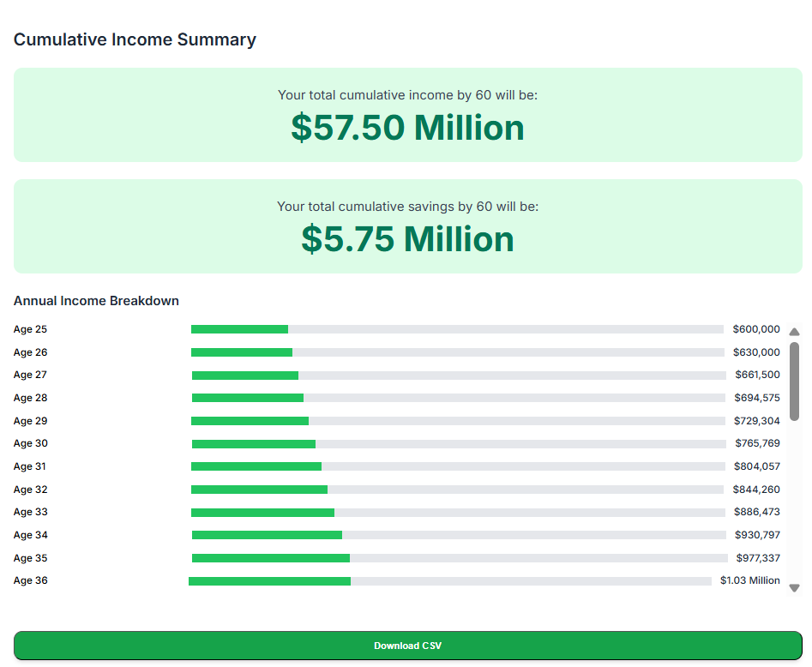812x667 pixels.
Task: Click the Age 31 row label
Action: pyautogui.click(x=29, y=466)
